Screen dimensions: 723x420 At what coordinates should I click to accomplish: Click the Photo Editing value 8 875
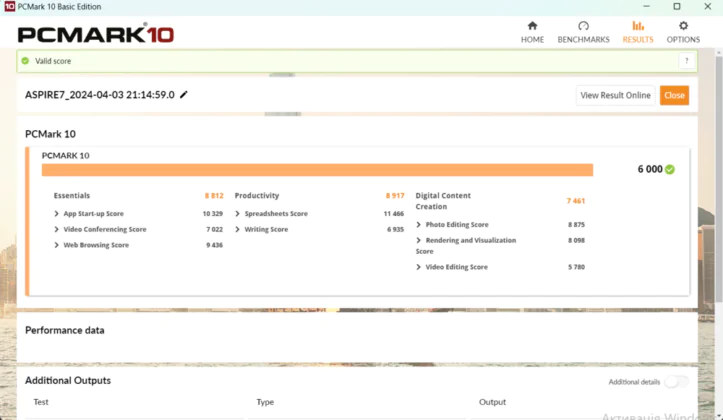click(576, 225)
